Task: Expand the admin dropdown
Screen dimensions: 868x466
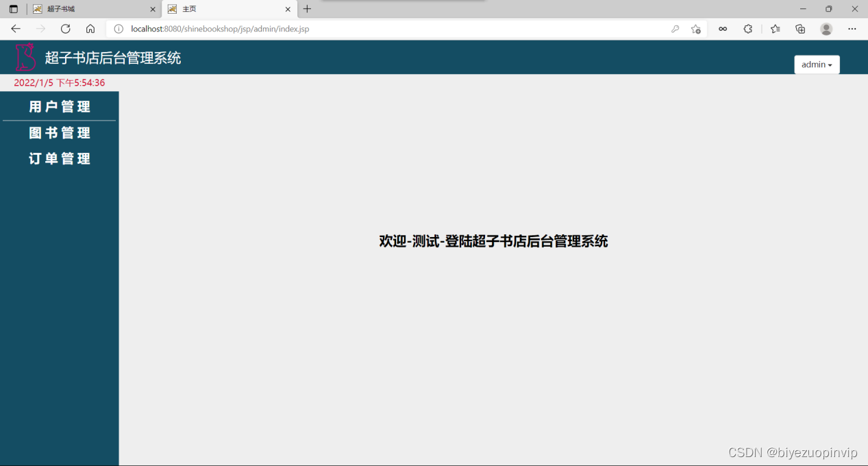Action: [x=817, y=64]
